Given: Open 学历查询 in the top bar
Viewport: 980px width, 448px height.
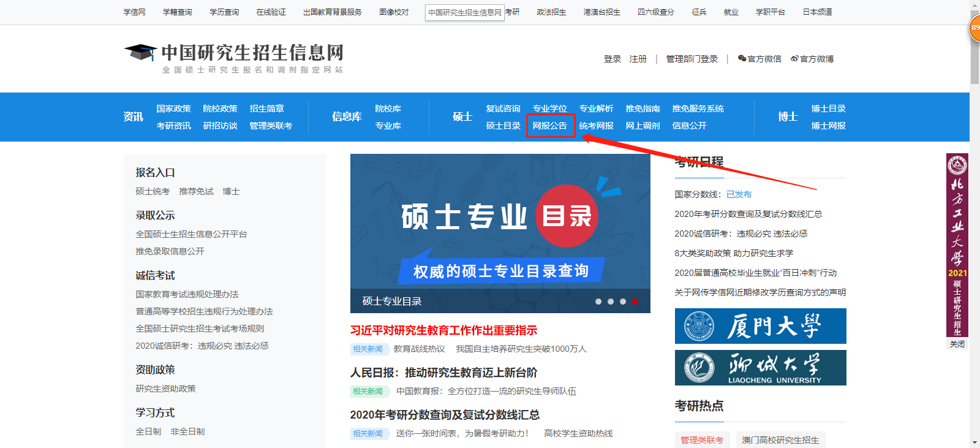Looking at the screenshot, I should coord(224,12).
